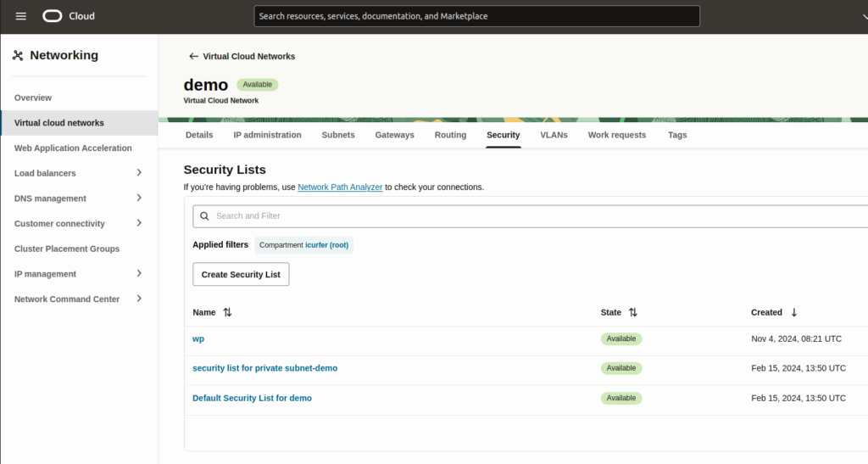The height and width of the screenshot is (464, 868).
Task: Expand the DNS management section
Action: (x=139, y=198)
